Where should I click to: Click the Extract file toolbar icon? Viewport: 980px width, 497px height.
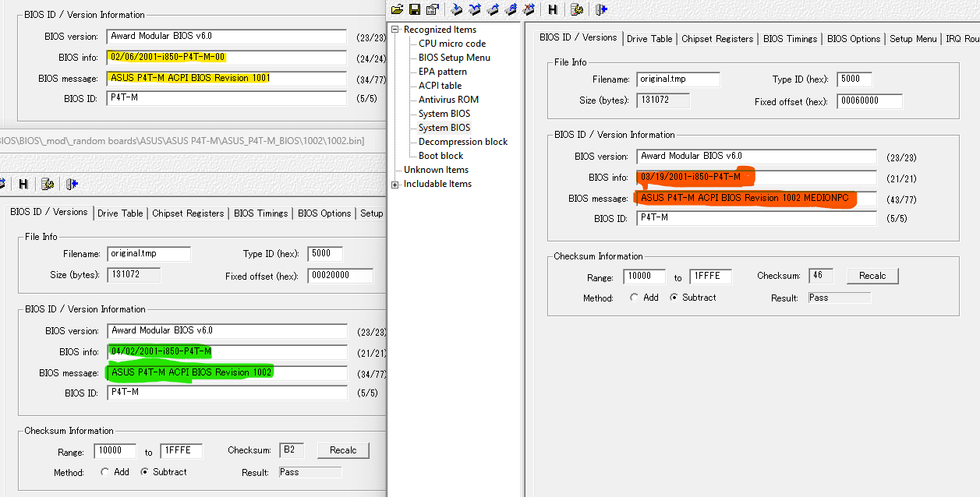pyautogui.click(x=493, y=9)
